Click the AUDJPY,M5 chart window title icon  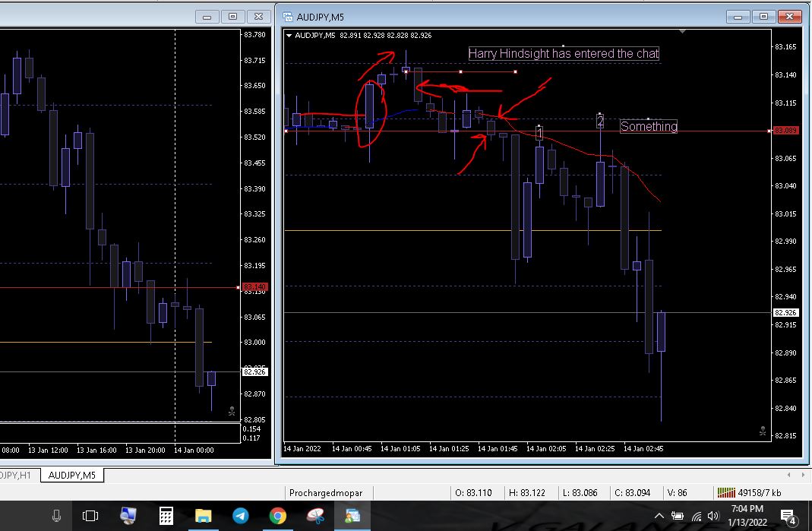click(288, 16)
